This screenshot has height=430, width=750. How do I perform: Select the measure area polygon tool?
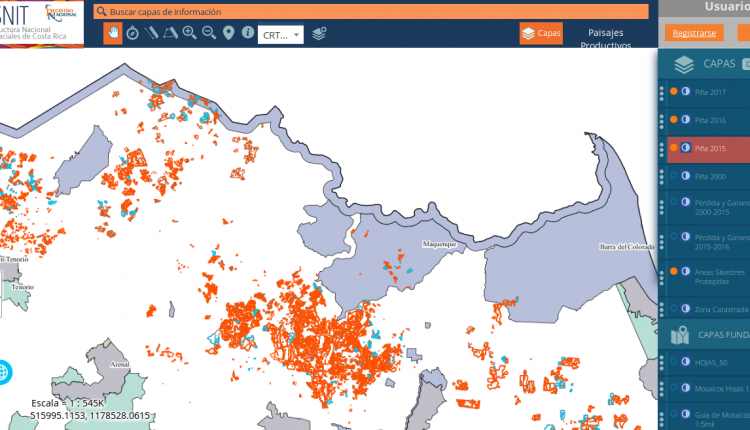pos(170,33)
